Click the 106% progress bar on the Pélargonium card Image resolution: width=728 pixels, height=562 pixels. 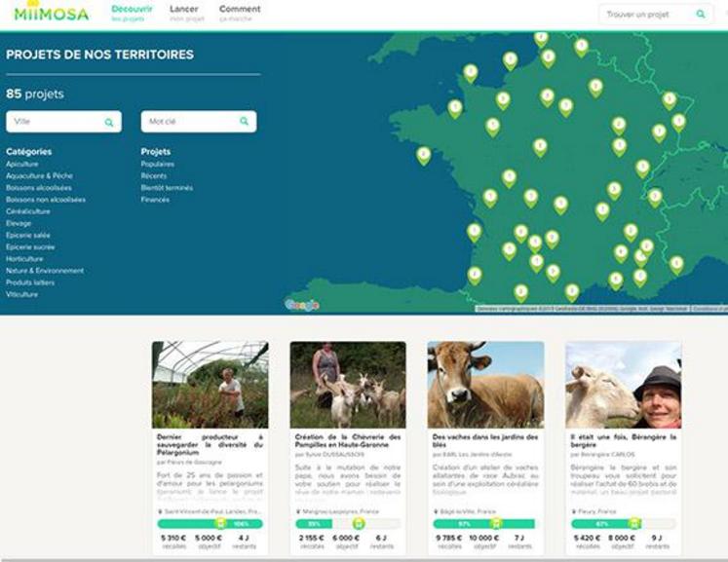pos(210,523)
